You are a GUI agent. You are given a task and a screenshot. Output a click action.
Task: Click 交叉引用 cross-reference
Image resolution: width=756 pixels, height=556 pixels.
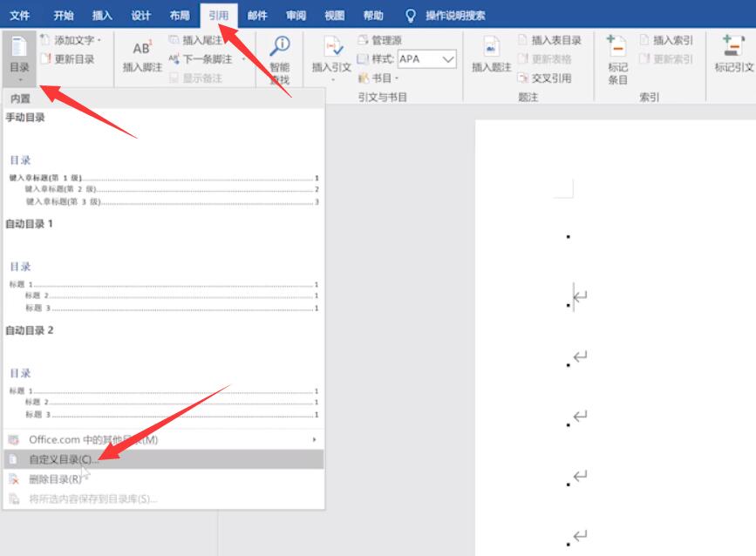click(x=545, y=78)
